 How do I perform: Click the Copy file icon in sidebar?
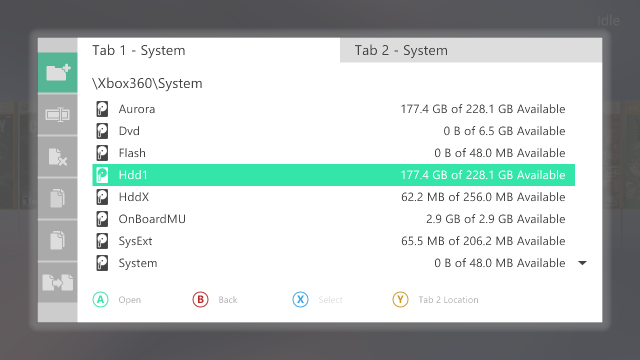(58, 198)
